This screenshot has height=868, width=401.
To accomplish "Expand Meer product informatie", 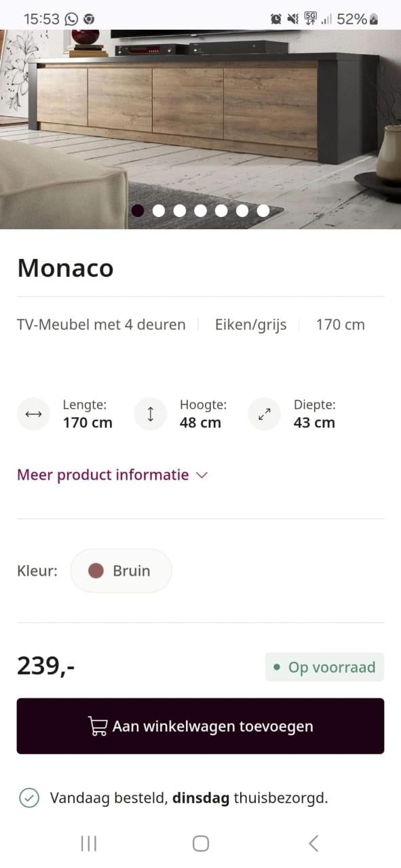I will (x=103, y=475).
